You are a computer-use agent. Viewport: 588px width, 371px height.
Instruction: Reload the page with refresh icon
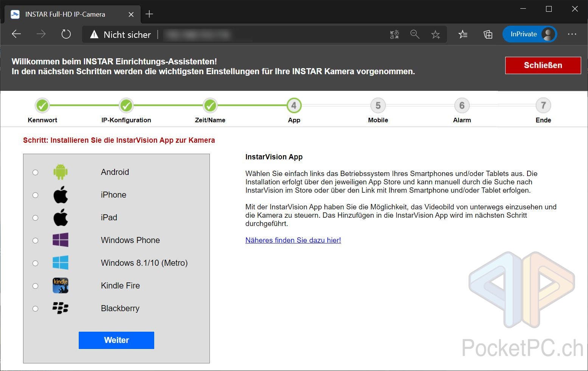(66, 34)
